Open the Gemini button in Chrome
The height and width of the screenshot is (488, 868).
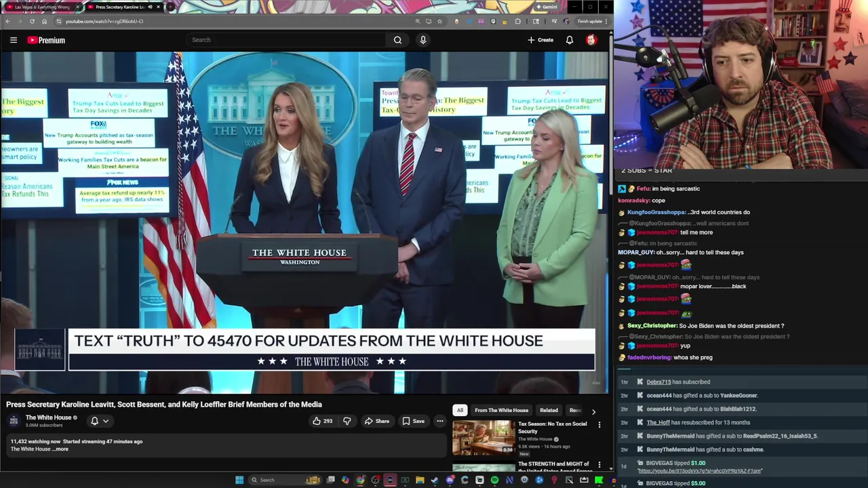pos(547,7)
